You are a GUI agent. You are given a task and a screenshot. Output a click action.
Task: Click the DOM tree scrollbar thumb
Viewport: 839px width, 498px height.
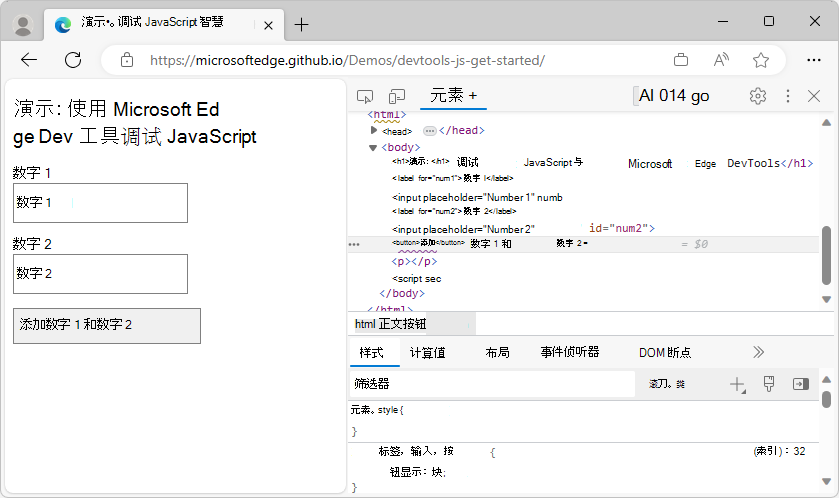[x=826, y=256]
